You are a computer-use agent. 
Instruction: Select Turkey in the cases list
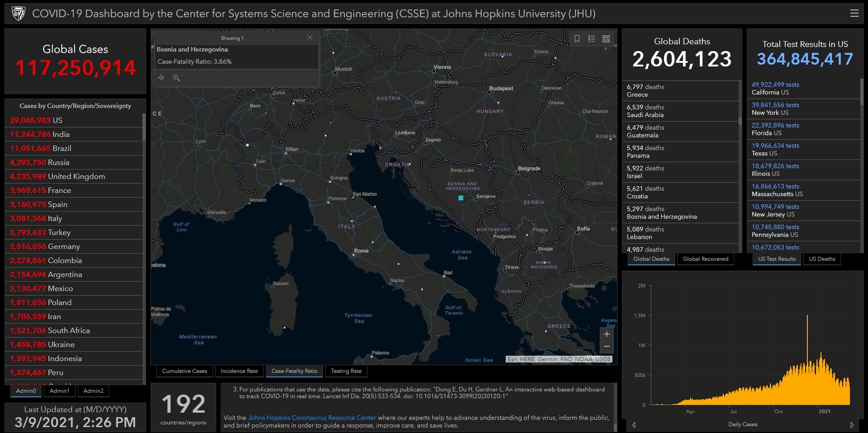click(74, 232)
